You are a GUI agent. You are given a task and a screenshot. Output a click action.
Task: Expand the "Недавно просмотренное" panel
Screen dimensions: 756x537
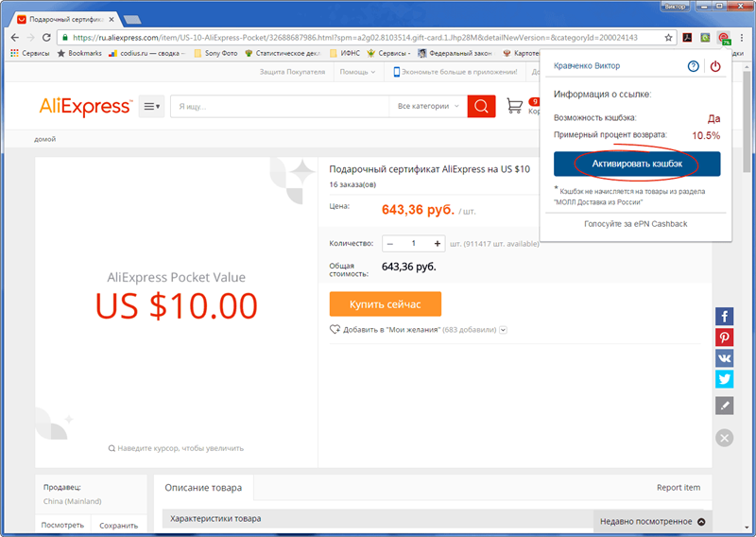(702, 521)
